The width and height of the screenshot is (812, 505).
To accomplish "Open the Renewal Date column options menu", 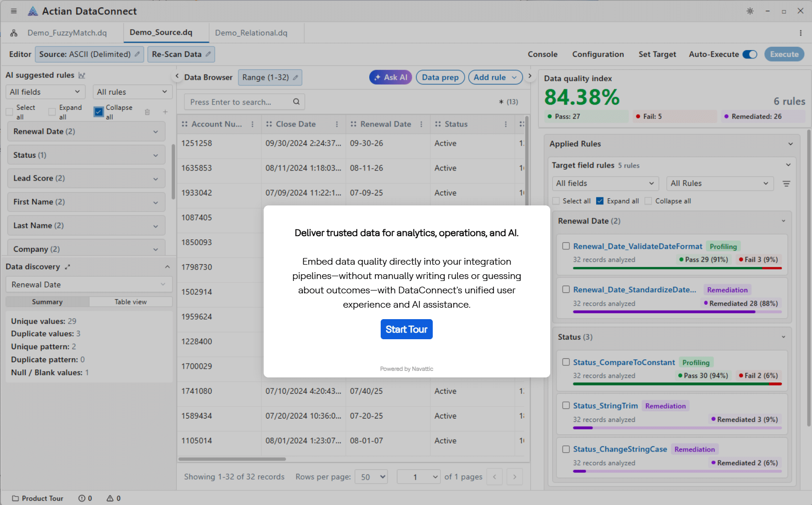I will (x=421, y=124).
